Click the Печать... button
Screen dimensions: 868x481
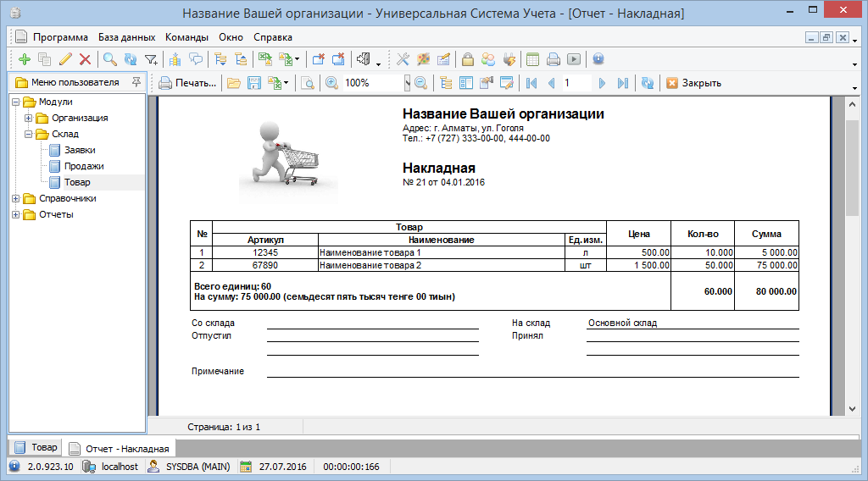[187, 83]
